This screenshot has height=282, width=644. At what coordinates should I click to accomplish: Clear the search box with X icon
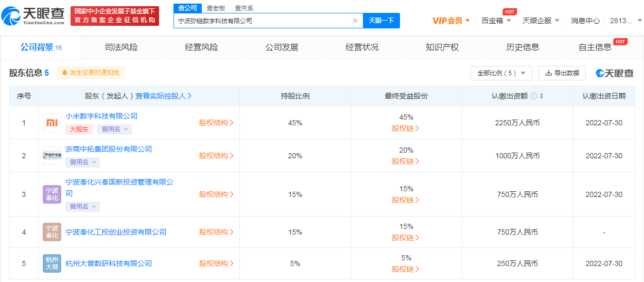pos(355,21)
